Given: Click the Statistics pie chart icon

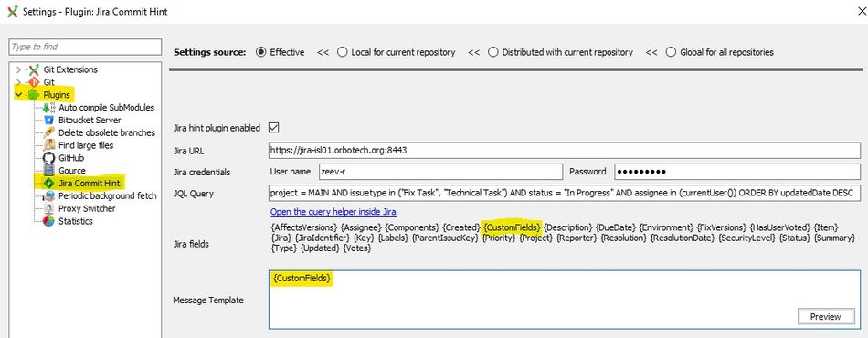Looking at the screenshot, I should pos(49,221).
